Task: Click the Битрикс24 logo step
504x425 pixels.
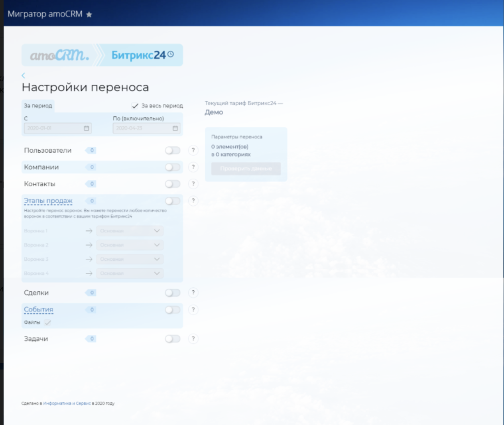Action: pos(142,55)
